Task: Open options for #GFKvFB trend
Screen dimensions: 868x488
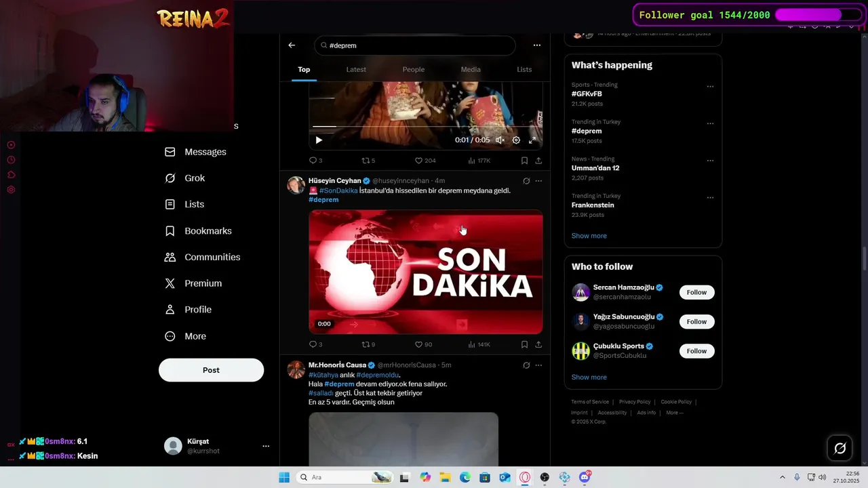Action: click(x=710, y=87)
